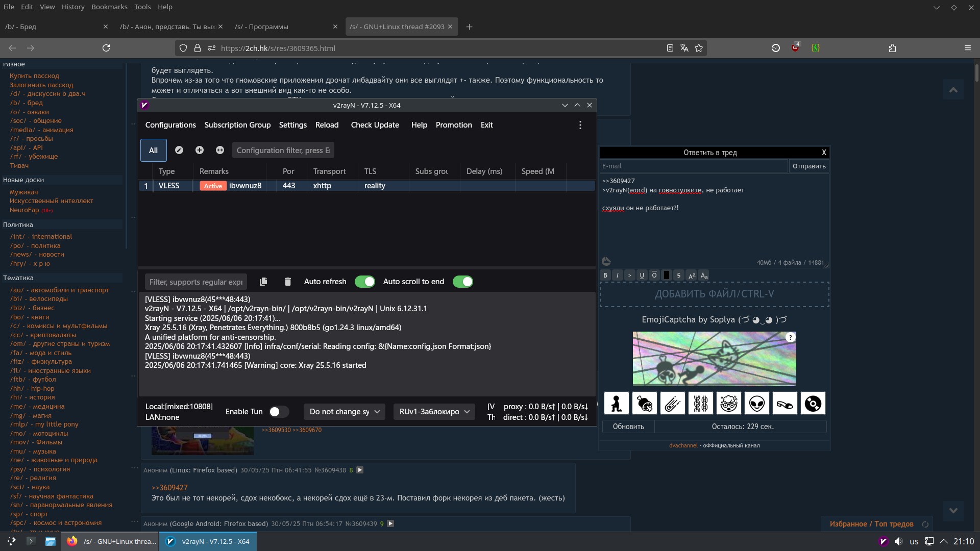The width and height of the screenshot is (980, 551).
Task: Click bold formatting button in reply form
Action: pos(605,275)
